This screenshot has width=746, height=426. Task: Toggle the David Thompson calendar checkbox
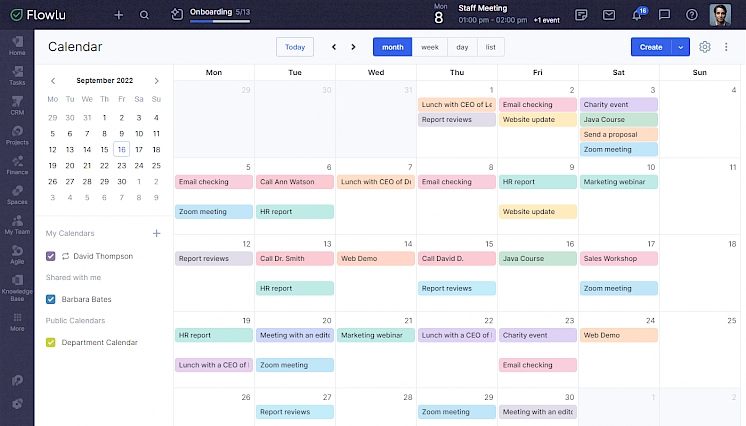51,256
